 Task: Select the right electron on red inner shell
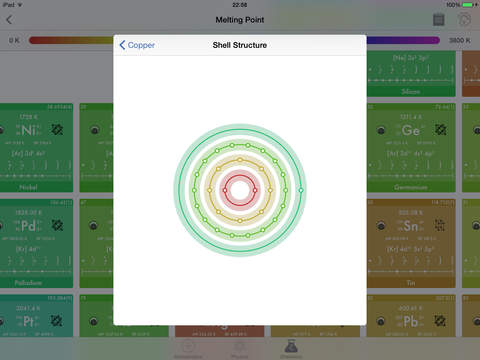[x=255, y=190]
